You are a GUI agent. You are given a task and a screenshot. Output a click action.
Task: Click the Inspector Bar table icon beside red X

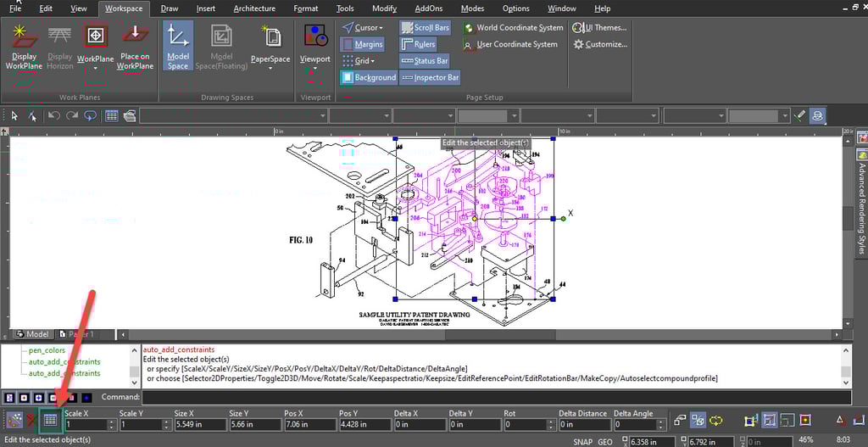pyautogui.click(x=51, y=421)
